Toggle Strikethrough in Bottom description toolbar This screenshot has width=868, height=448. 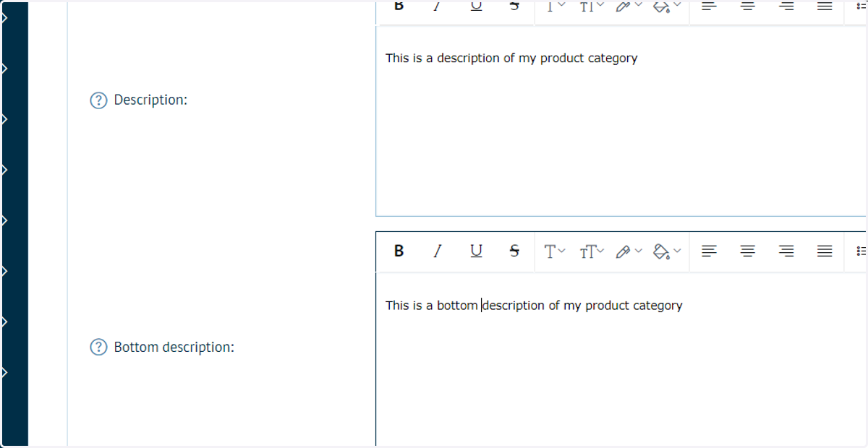tap(514, 251)
